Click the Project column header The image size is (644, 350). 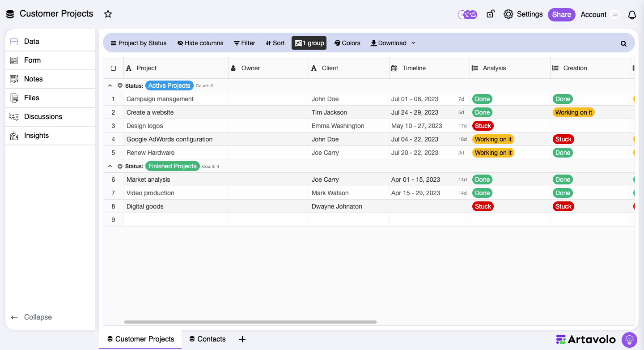coord(176,68)
